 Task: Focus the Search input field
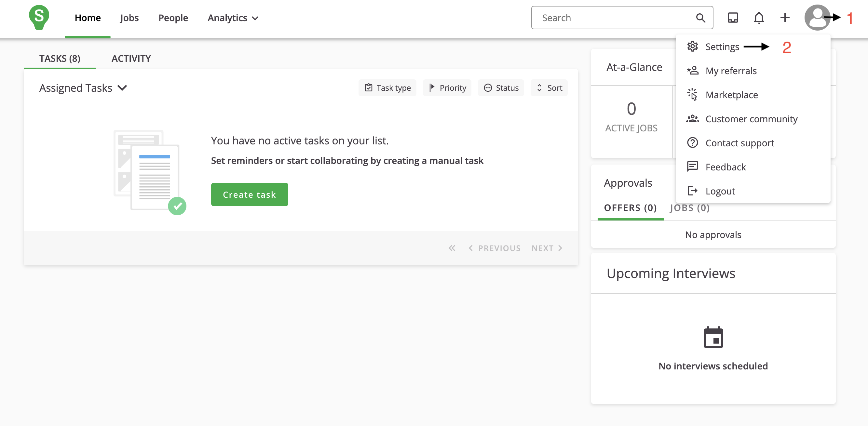613,18
